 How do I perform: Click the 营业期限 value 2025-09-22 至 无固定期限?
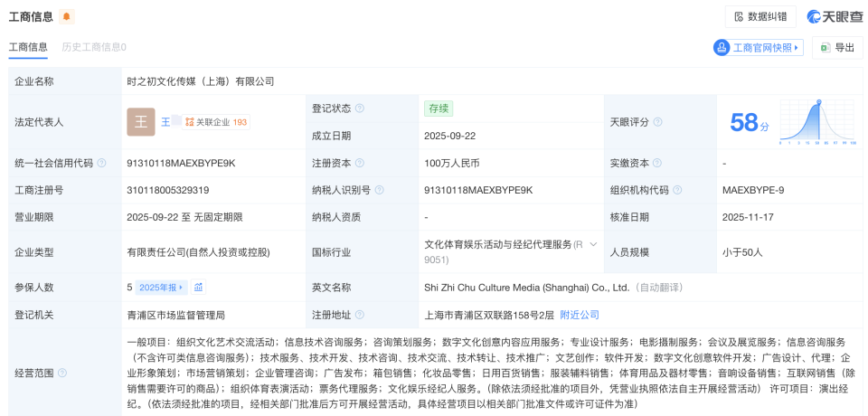(x=184, y=217)
